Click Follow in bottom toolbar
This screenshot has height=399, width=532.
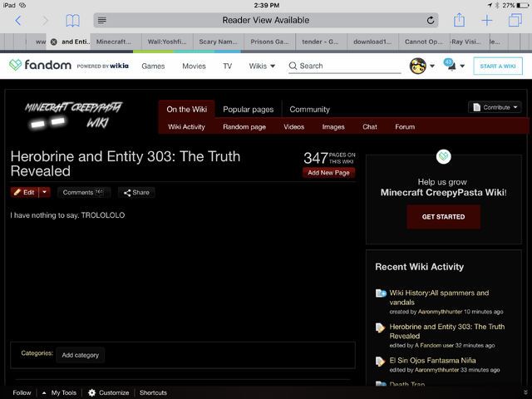pyautogui.click(x=22, y=392)
